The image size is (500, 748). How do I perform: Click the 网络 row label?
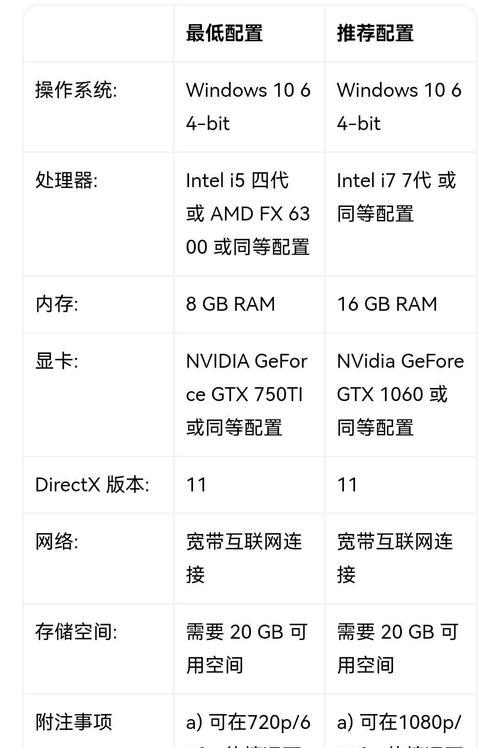click(x=57, y=541)
